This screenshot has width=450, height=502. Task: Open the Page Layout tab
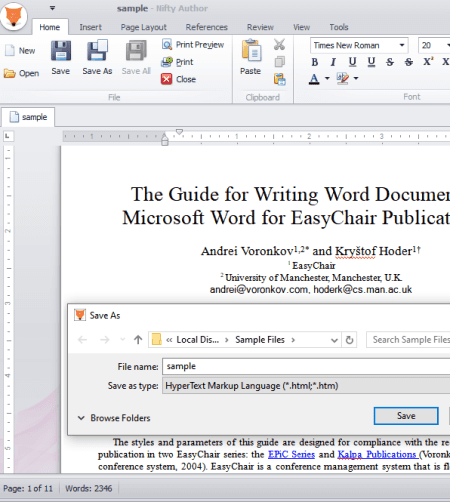(x=144, y=27)
